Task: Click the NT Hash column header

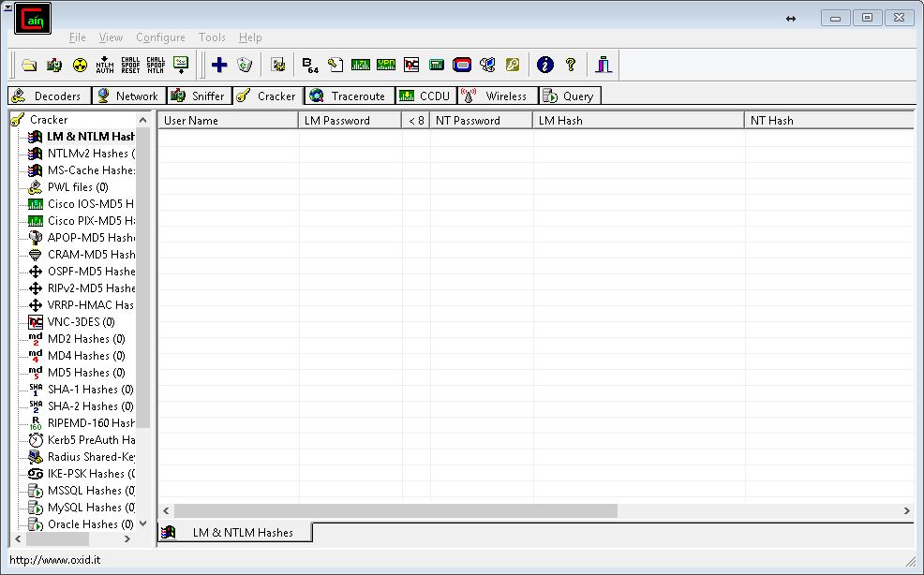Action: pos(829,120)
